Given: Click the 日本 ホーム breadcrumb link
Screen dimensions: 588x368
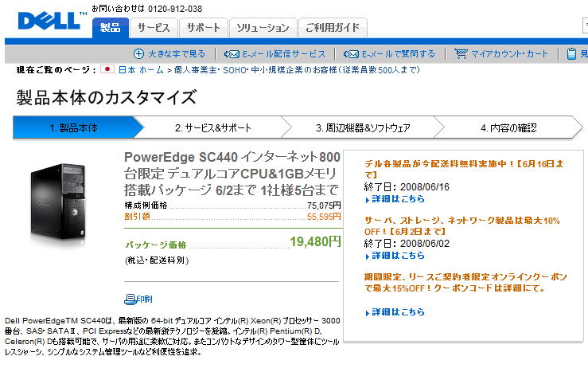Looking at the screenshot, I should click(141, 70).
